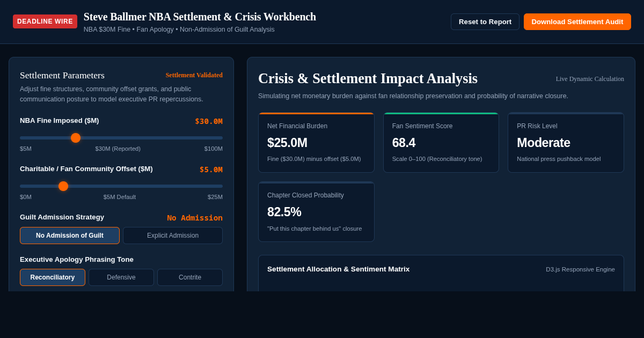Click the Settlement Validated status text

[x=194, y=75]
